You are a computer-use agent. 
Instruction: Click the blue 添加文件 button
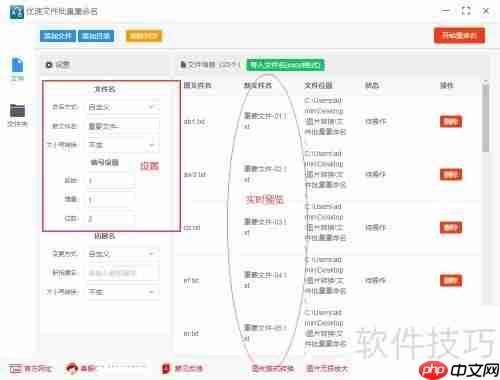click(58, 36)
